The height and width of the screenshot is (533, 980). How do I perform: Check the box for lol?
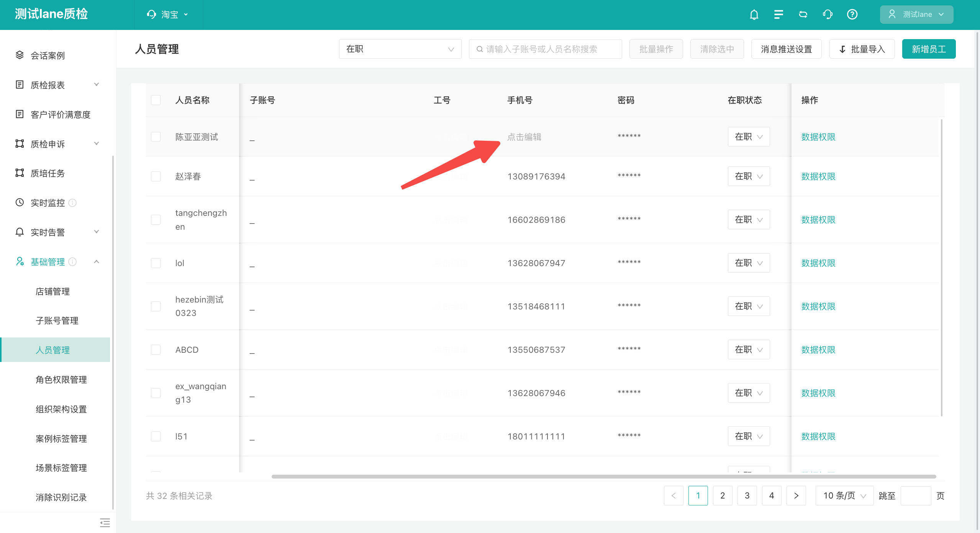tap(156, 263)
